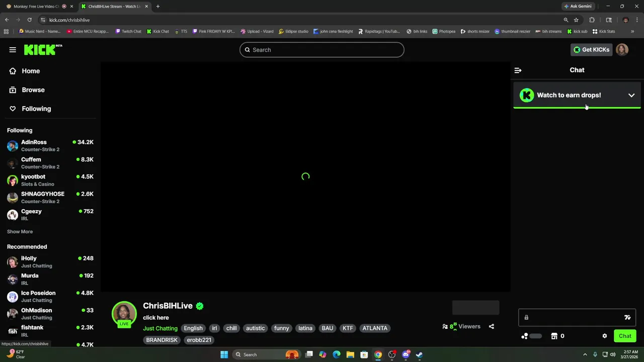
Task: Open Copilot from the taskbar
Action: 323,354
